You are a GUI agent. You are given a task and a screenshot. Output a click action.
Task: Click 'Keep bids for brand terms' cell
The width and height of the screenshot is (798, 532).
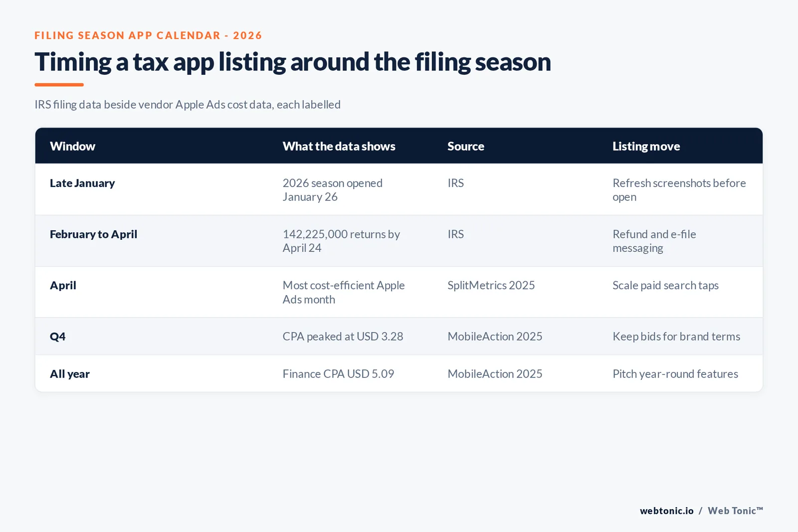676,337
